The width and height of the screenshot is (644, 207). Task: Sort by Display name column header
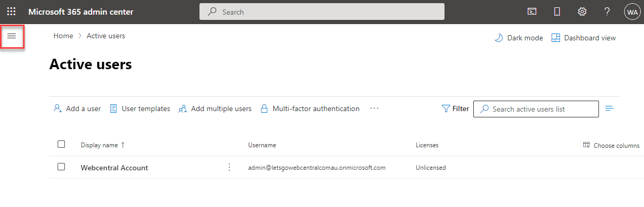[x=103, y=145]
